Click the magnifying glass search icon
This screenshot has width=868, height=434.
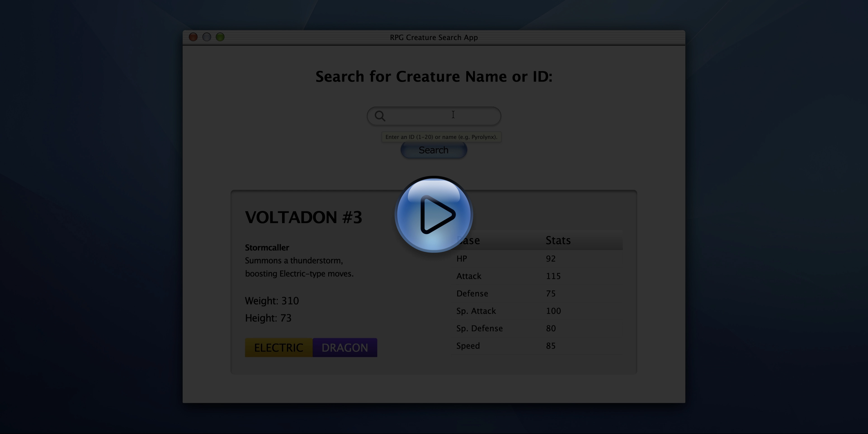(x=380, y=116)
